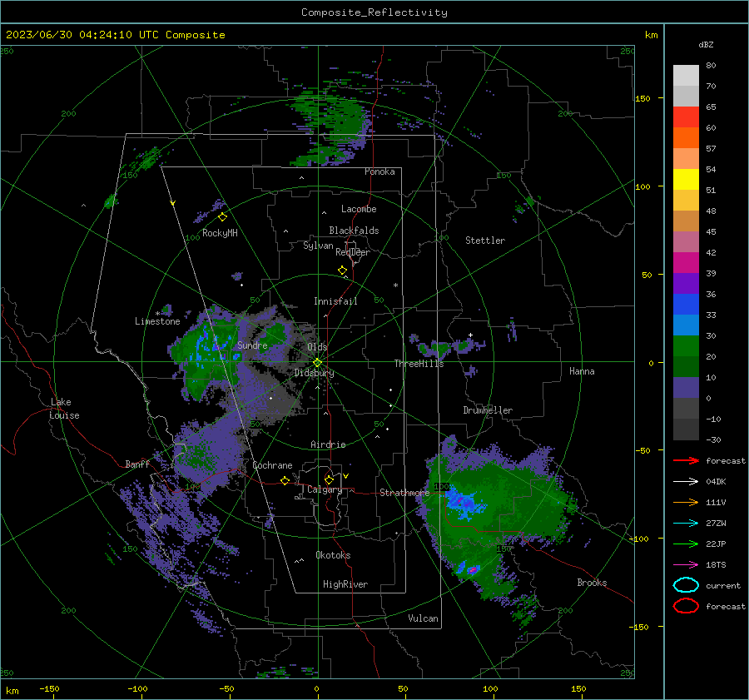
Task: Click the slate purple 0-10 dBZ swatch
Action: pos(686,388)
